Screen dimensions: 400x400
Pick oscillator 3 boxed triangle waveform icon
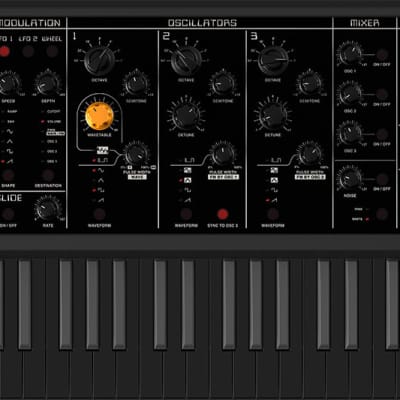(x=274, y=180)
